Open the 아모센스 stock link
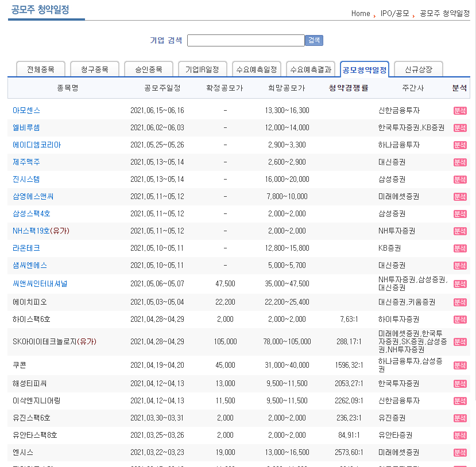The width and height of the screenshot is (476, 467). tap(26, 110)
